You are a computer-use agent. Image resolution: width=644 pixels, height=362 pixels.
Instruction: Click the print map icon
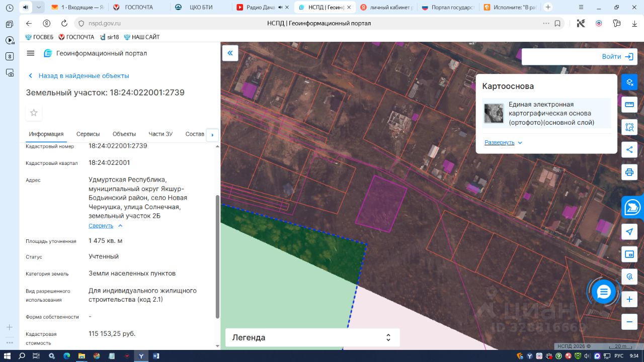(x=629, y=172)
